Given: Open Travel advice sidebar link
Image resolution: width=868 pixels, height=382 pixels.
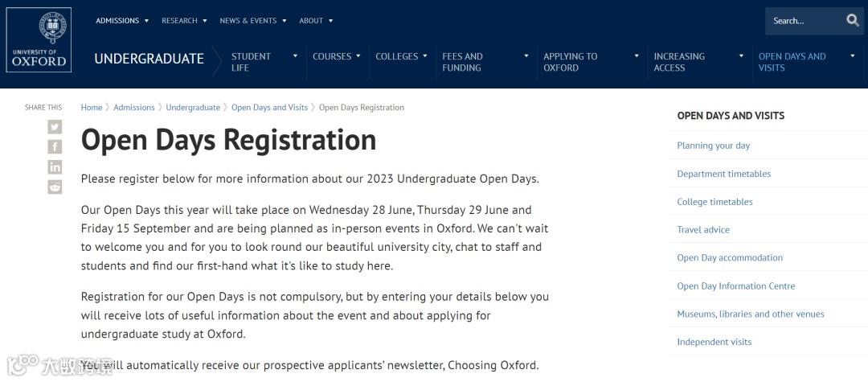Looking at the screenshot, I should point(703,230).
